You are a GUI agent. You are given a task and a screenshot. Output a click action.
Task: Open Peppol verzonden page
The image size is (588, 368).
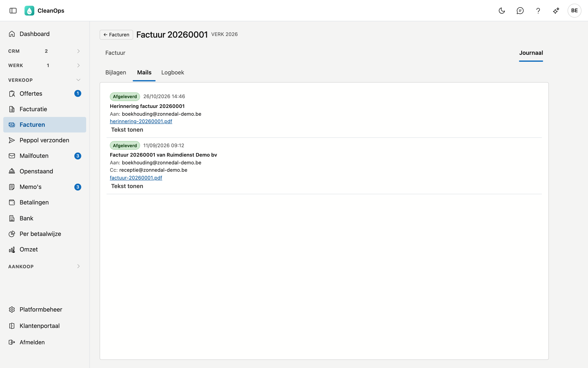point(45,140)
